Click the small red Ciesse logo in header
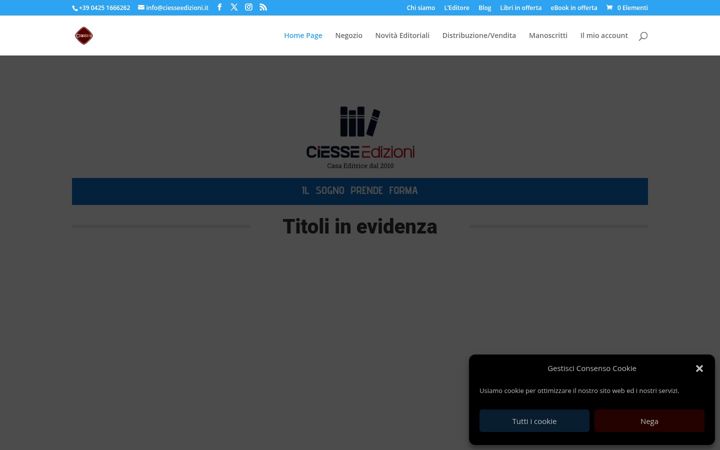Screen dimensions: 720x450 tap(84, 36)
